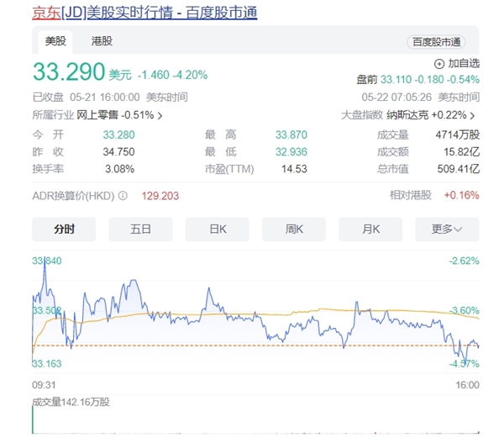
Task: Open the 月K monthly chart
Action: pyautogui.click(x=370, y=229)
